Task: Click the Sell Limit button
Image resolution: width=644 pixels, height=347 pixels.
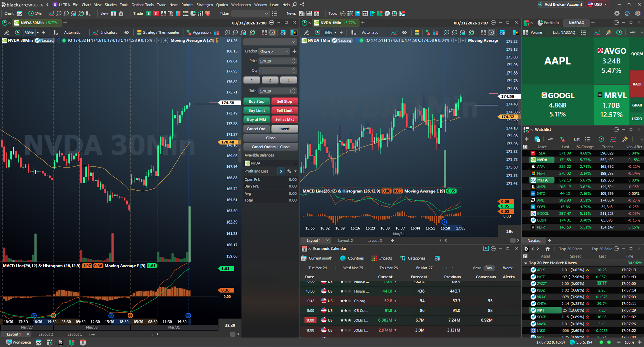Action: [x=284, y=111]
